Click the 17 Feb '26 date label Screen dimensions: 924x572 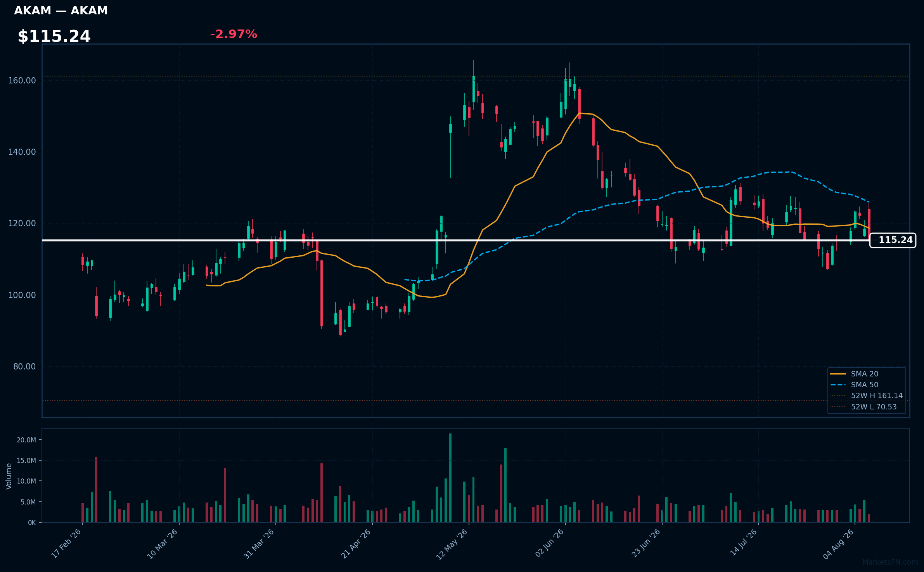click(66, 544)
